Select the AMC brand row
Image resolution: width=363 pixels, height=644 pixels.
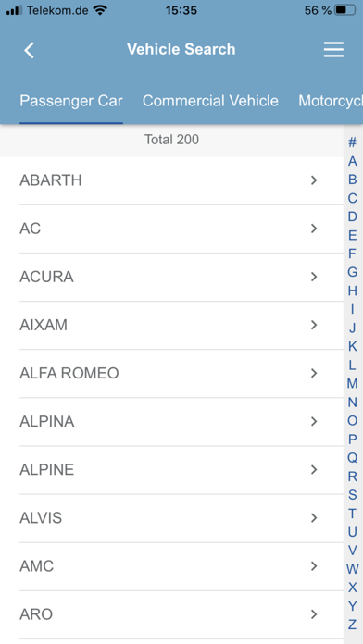[181, 567]
